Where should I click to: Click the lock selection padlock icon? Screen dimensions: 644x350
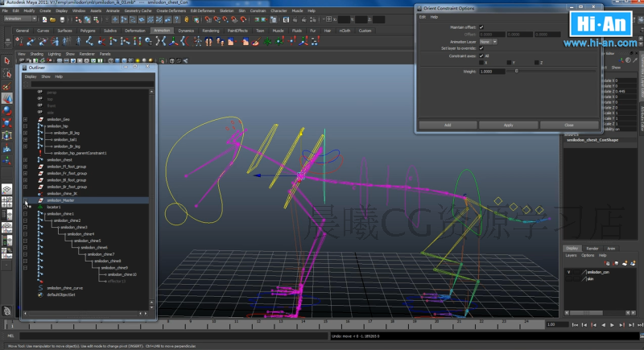[x=187, y=19]
